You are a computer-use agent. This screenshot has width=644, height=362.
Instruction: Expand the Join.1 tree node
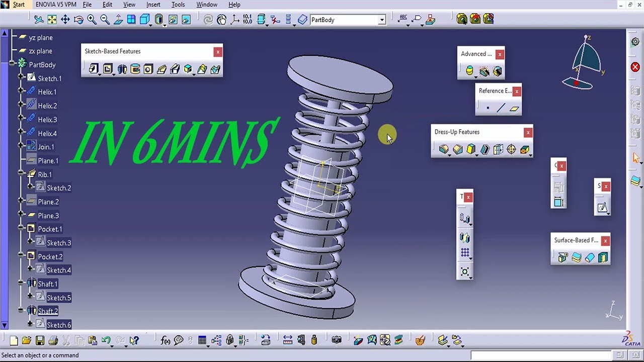21,146
